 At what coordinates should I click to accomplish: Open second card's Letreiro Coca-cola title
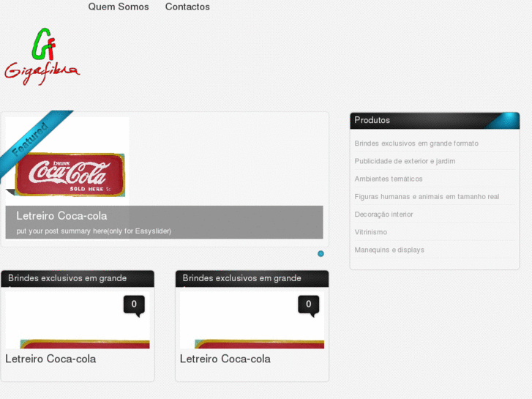[x=225, y=359]
